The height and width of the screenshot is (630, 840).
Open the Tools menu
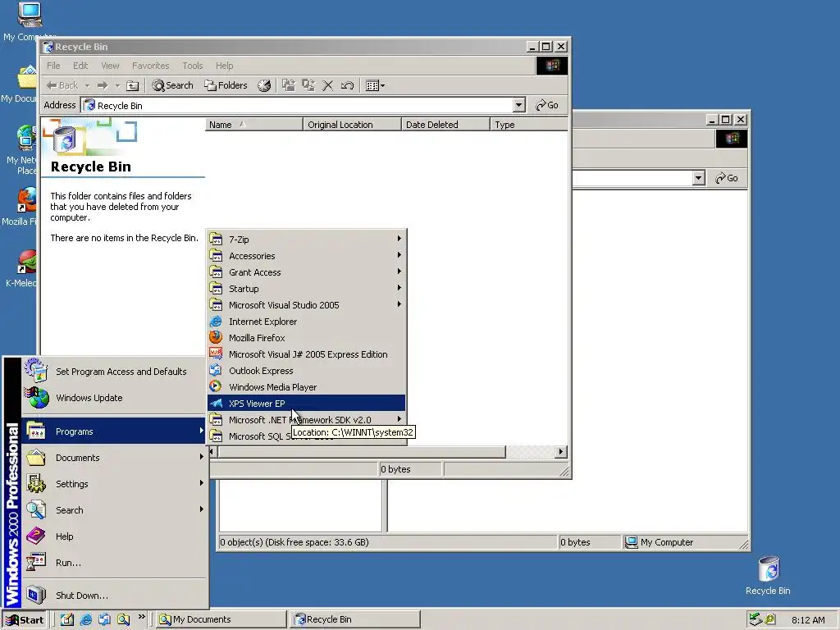pyautogui.click(x=192, y=66)
